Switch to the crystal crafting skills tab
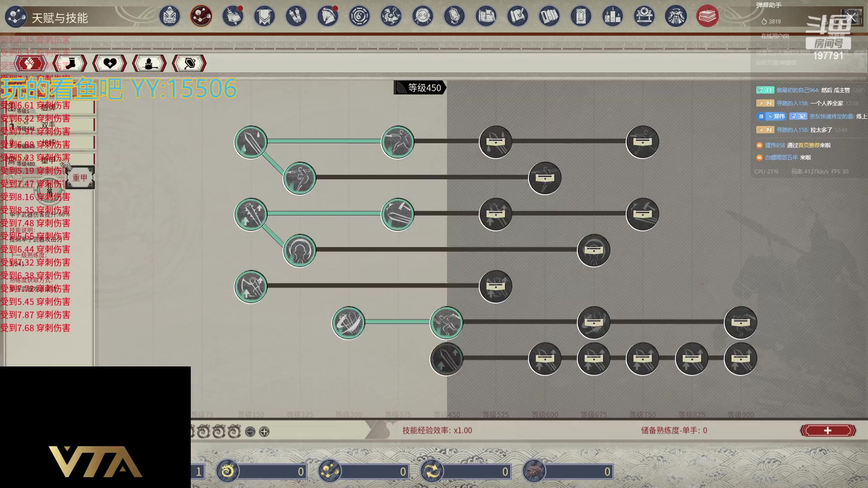The width and height of the screenshot is (868, 488). pyautogui.click(x=150, y=63)
